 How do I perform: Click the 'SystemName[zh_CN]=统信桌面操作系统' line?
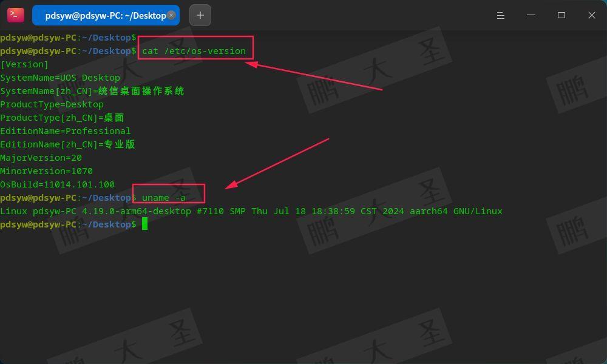(92, 91)
